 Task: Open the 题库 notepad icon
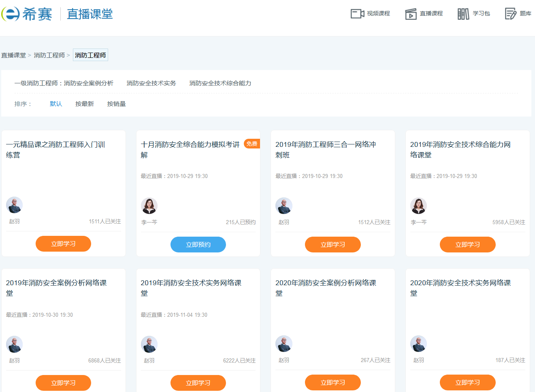pos(510,14)
